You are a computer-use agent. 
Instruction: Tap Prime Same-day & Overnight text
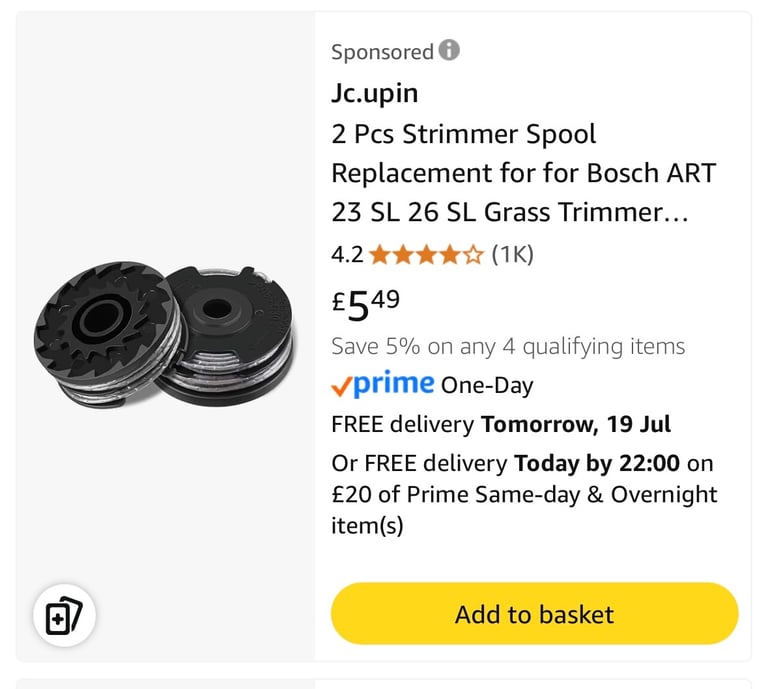coord(562,495)
